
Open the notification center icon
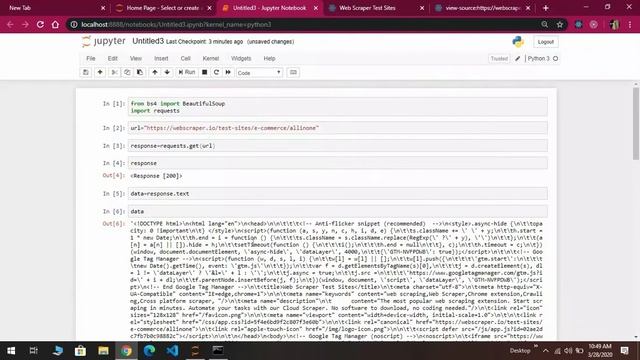tap(624, 351)
